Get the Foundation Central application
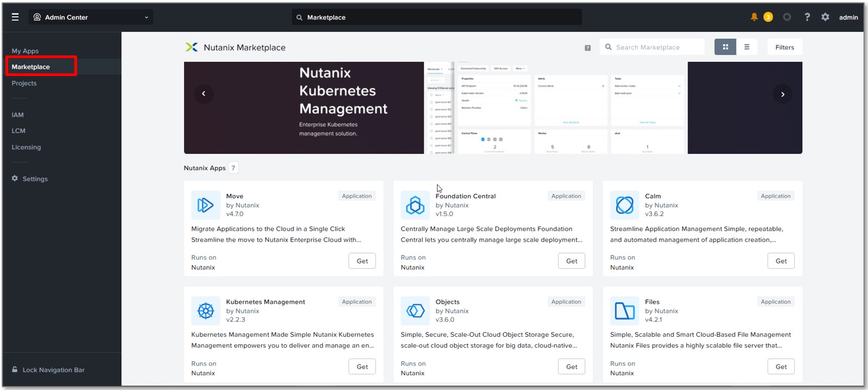 point(572,261)
